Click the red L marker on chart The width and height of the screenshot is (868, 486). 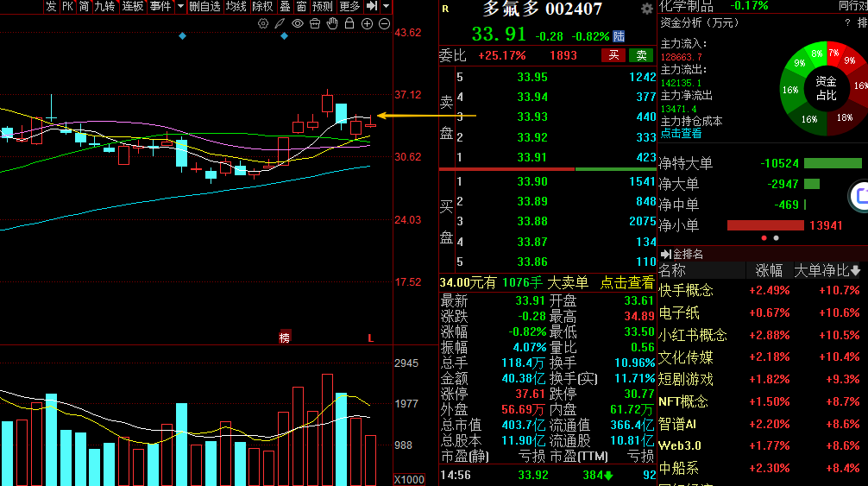pos(371,338)
